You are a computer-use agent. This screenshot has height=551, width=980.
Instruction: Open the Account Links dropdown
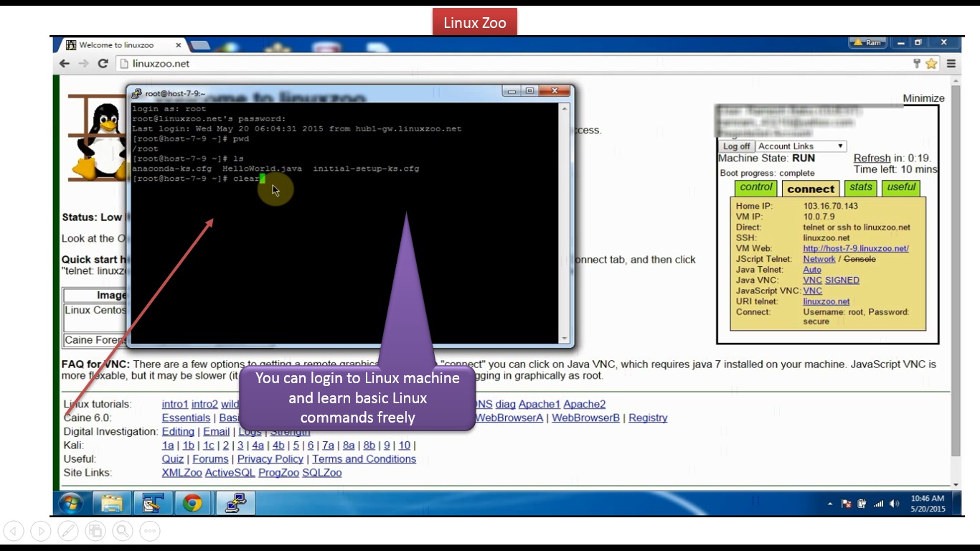801,146
